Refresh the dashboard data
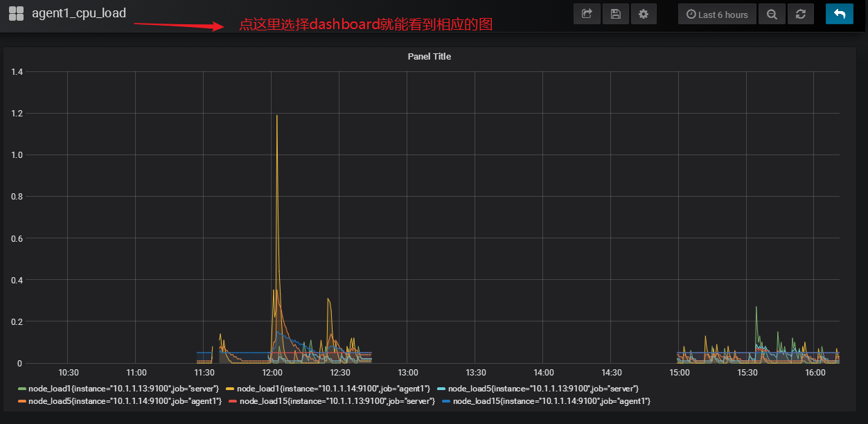This screenshot has width=868, height=424. [801, 14]
